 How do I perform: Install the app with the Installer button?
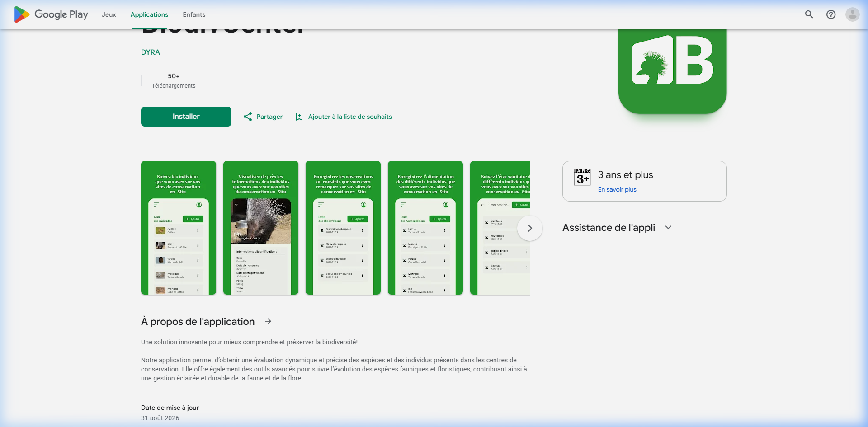186,117
